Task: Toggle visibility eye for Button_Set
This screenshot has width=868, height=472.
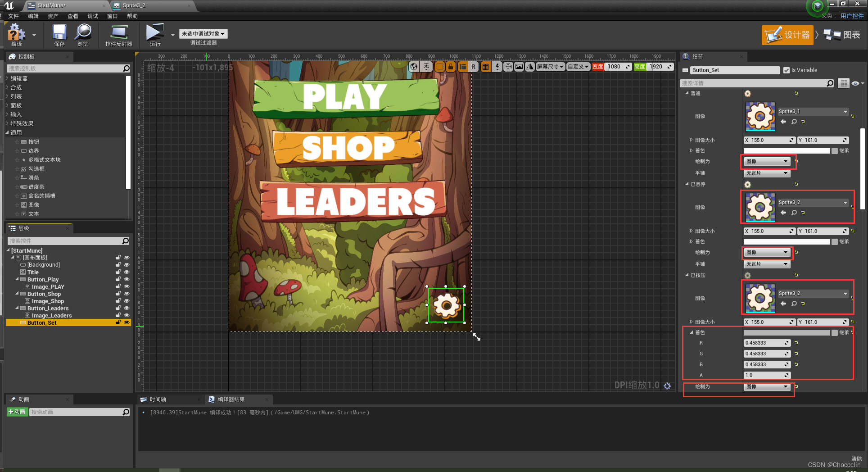Action: click(127, 322)
